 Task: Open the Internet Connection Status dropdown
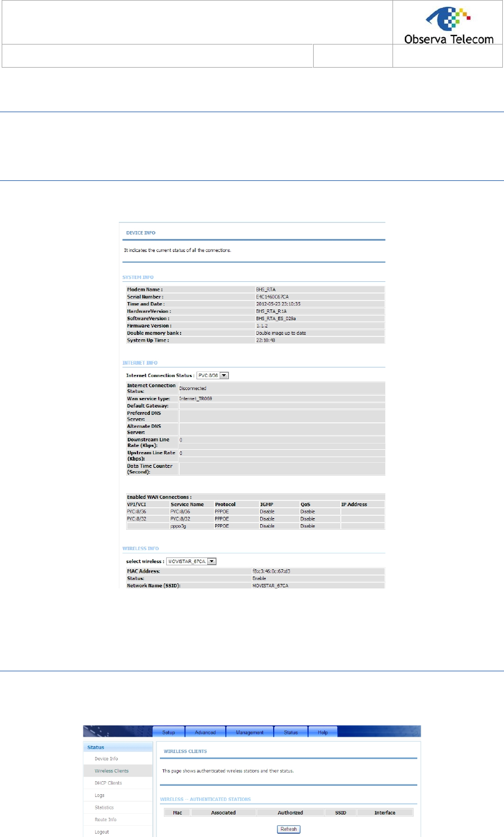[x=213, y=375]
